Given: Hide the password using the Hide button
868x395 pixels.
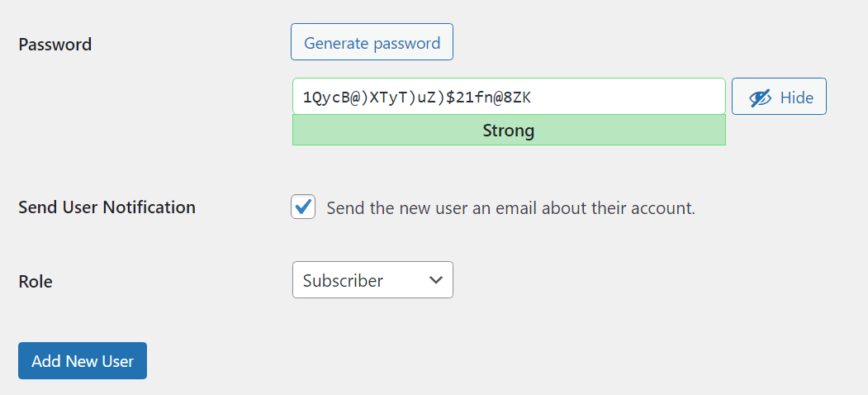Looking at the screenshot, I should point(779,97).
